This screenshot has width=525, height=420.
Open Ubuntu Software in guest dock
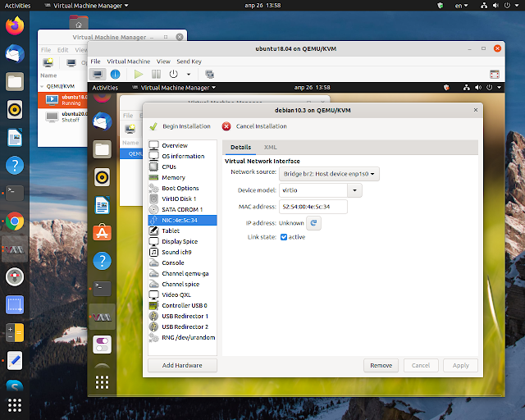pos(102,233)
